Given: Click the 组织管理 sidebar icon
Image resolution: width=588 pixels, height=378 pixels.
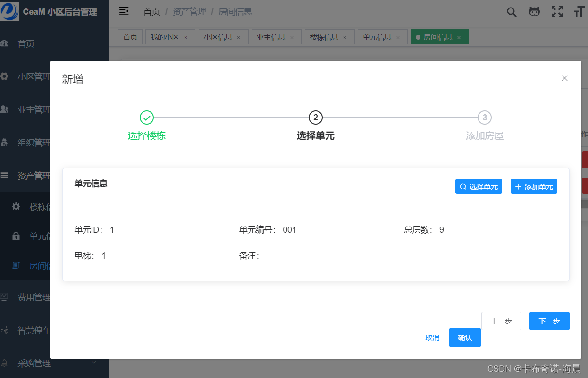Looking at the screenshot, I should click(5, 143).
